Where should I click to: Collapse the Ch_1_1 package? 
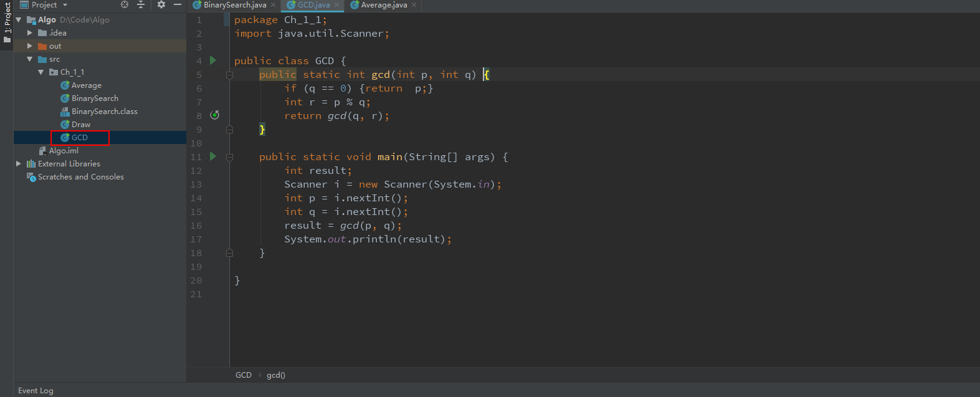point(40,72)
